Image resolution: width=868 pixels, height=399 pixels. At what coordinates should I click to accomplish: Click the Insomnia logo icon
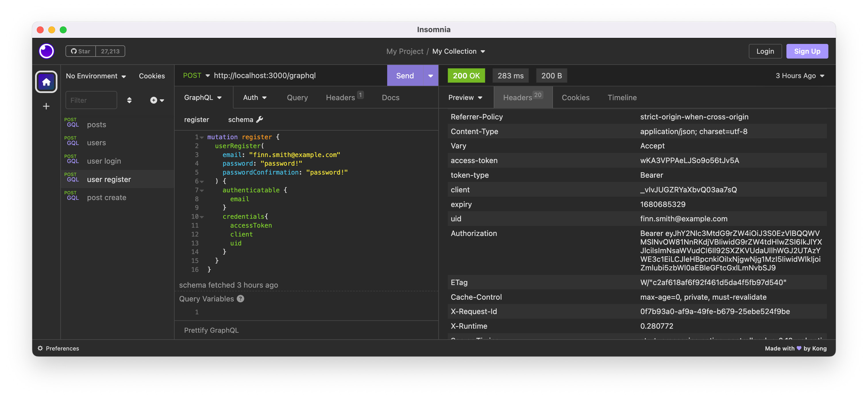[47, 51]
